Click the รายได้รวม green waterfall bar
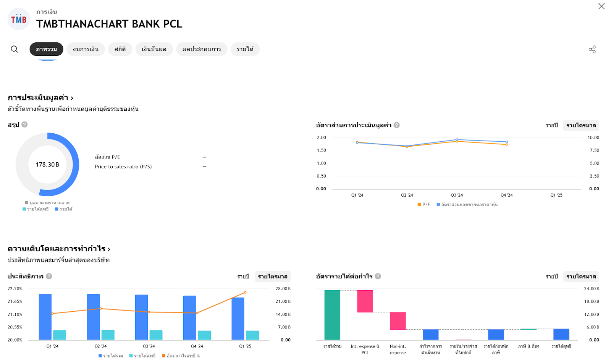Image resolution: width=611 pixels, height=364 pixels. click(x=332, y=315)
